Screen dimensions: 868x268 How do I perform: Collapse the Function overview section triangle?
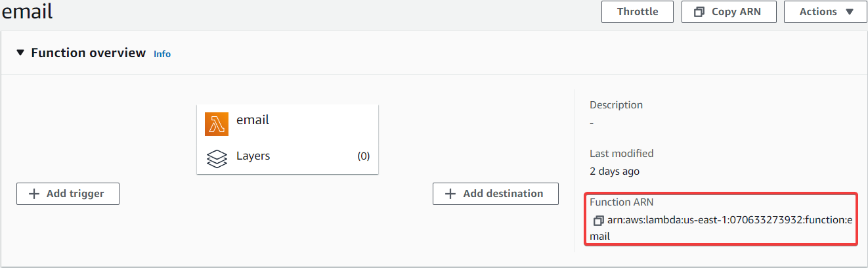click(x=20, y=53)
